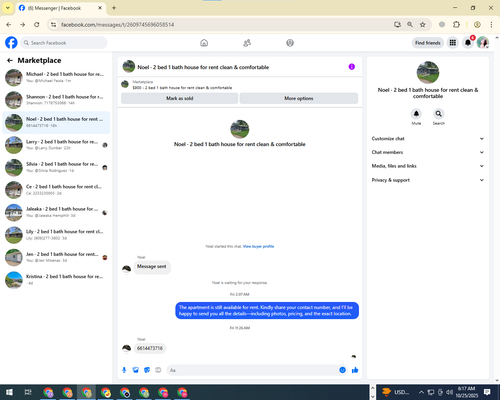Expand Chat members section

click(428, 152)
